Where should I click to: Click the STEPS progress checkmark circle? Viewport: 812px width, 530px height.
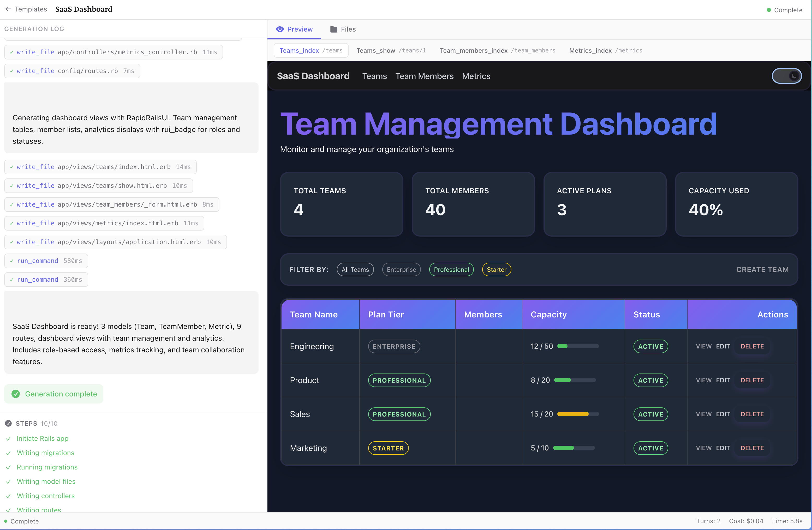8,423
